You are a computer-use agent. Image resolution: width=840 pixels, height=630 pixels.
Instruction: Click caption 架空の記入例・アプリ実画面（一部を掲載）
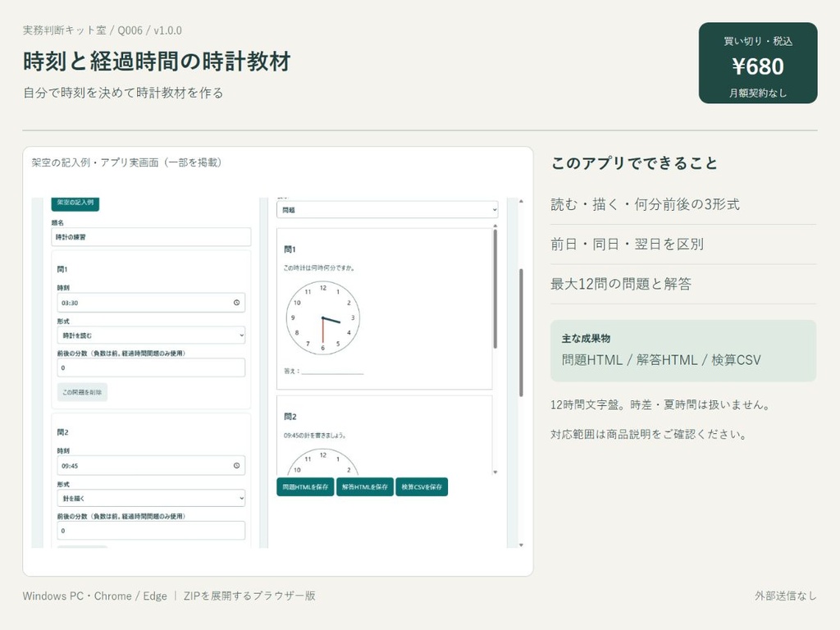(x=126, y=162)
